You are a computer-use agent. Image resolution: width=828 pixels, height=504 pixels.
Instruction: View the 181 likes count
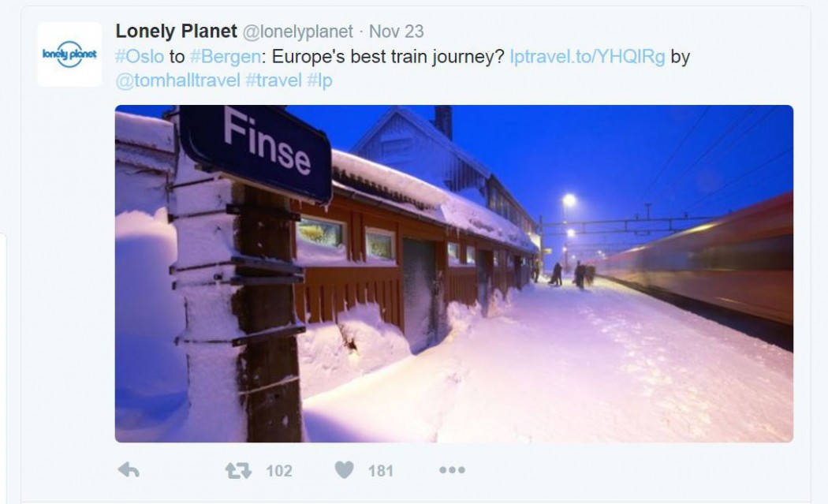381,471
